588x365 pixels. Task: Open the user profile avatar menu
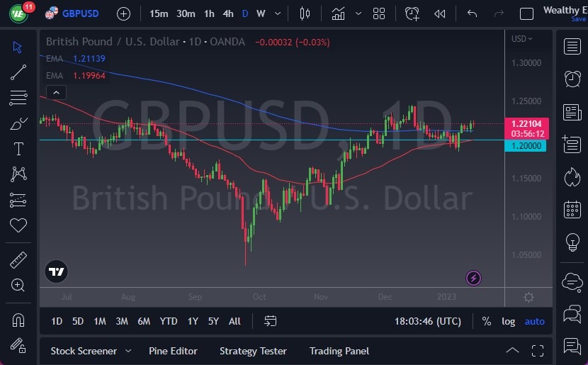click(18, 14)
